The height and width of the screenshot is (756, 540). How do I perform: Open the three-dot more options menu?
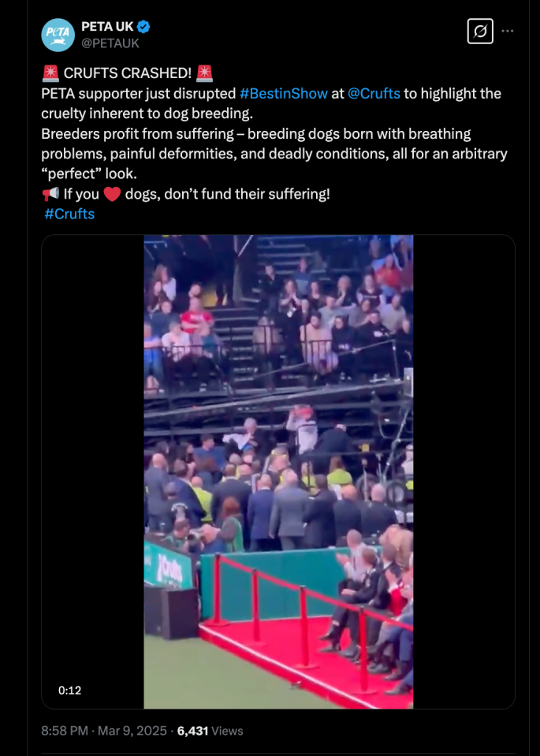pyautogui.click(x=507, y=32)
